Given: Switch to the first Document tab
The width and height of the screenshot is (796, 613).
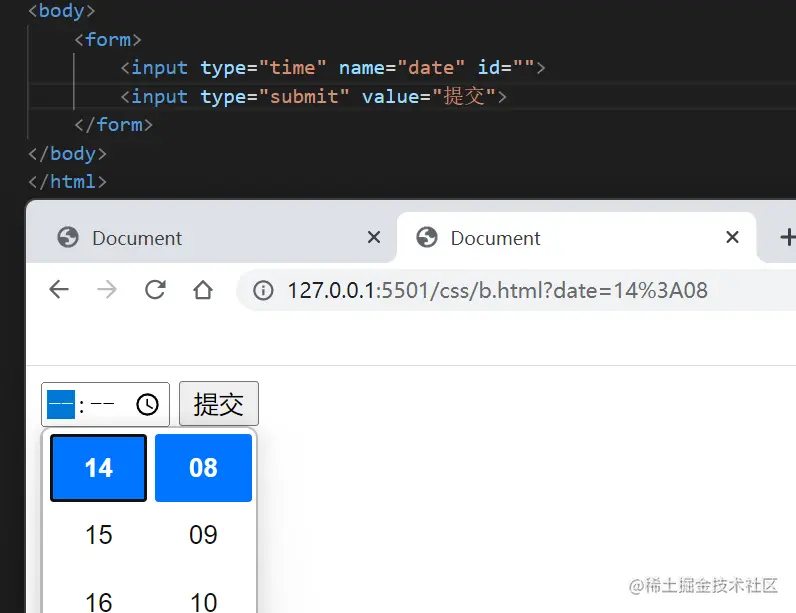Looking at the screenshot, I should click(x=211, y=237).
